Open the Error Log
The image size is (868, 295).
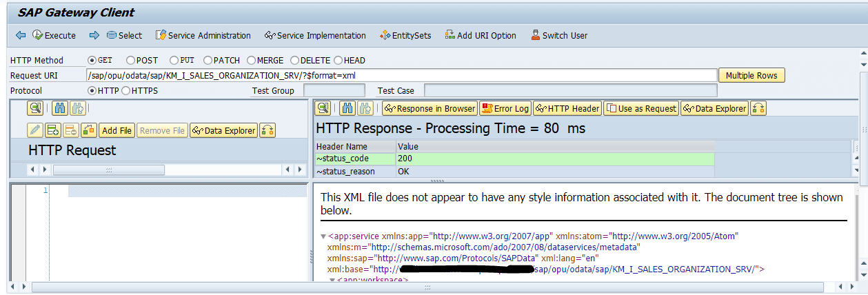[505, 108]
